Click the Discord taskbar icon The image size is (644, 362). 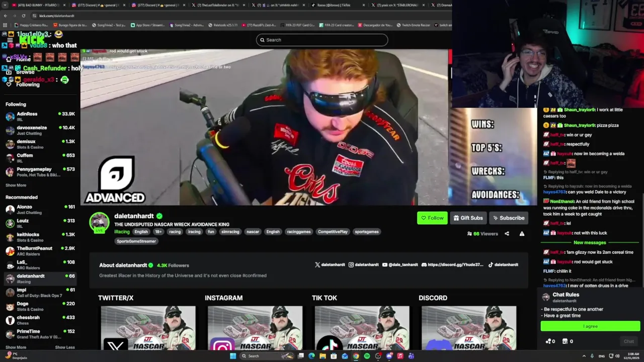click(389, 356)
